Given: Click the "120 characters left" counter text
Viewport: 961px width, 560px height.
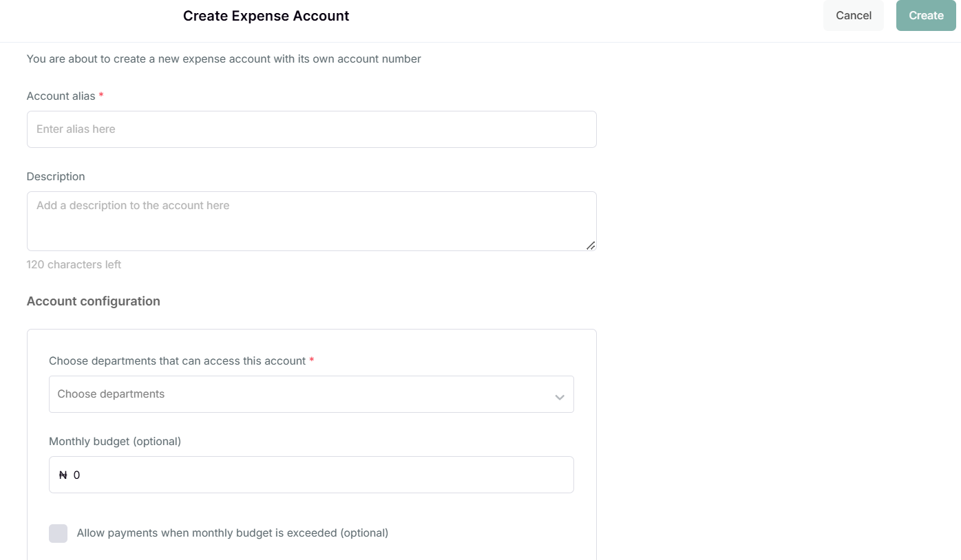Looking at the screenshot, I should tap(74, 265).
